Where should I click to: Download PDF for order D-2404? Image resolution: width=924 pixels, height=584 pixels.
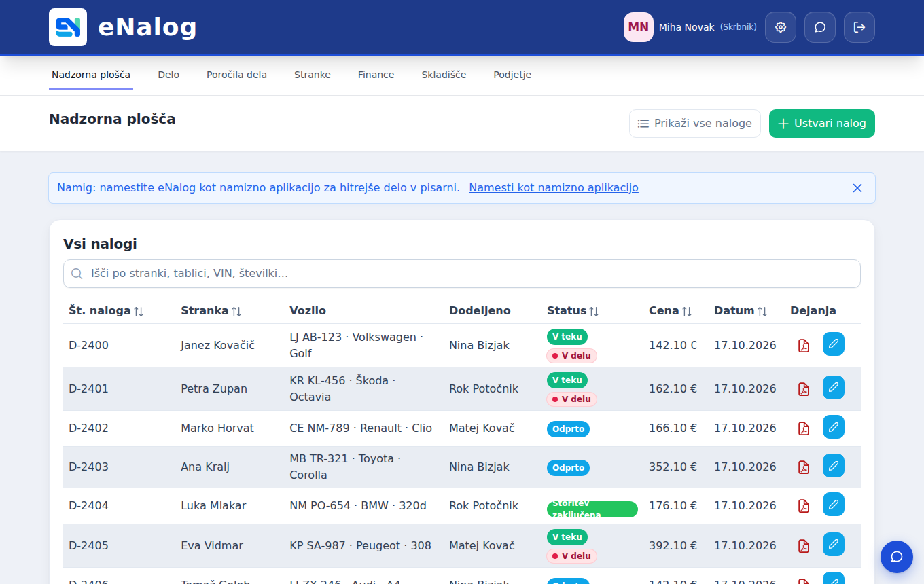(x=804, y=506)
